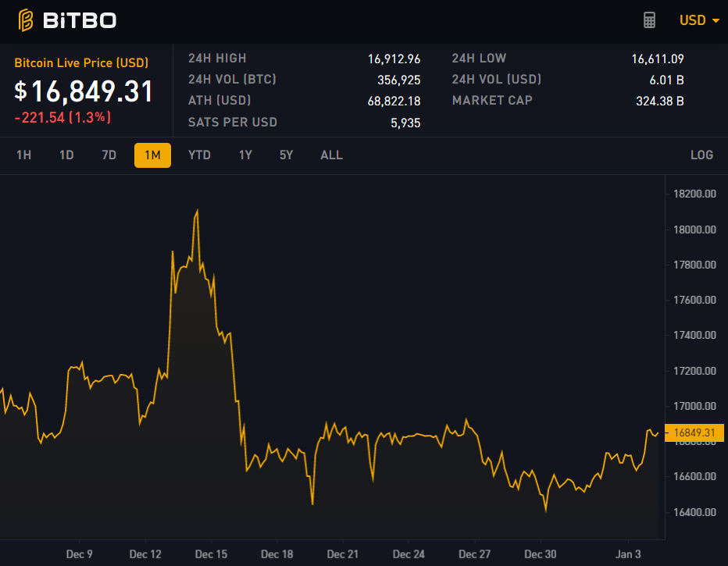Viewport: 728px width, 566px height.
Task: Click the Dec 27 axis label
Action: tap(474, 554)
